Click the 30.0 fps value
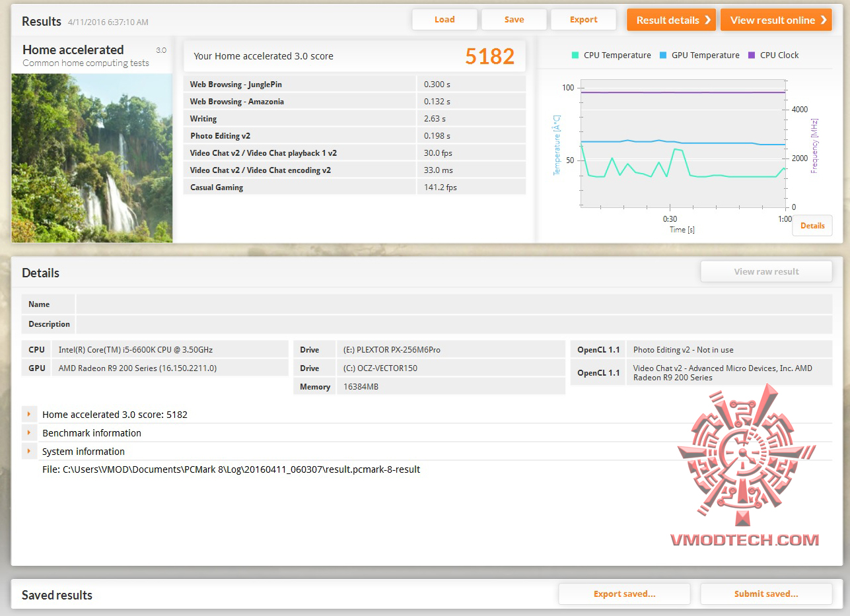Image resolution: width=850 pixels, height=616 pixels. pyautogui.click(x=438, y=153)
